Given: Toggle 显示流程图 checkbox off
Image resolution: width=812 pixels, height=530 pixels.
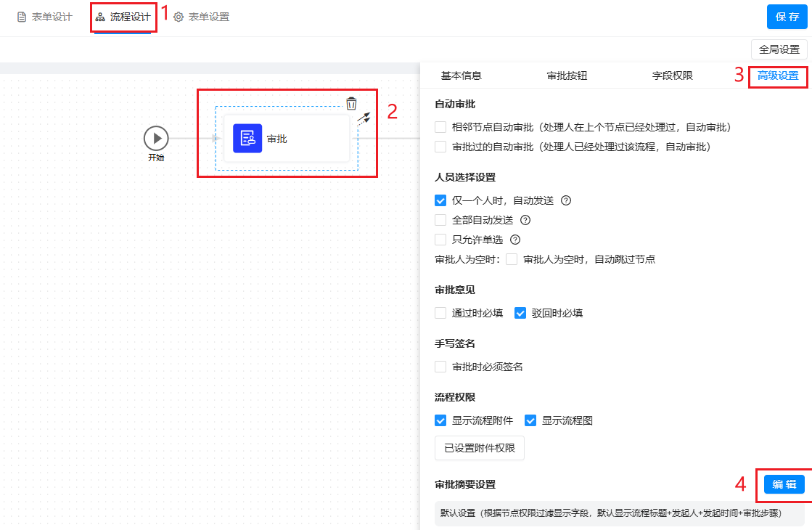Looking at the screenshot, I should 530,420.
